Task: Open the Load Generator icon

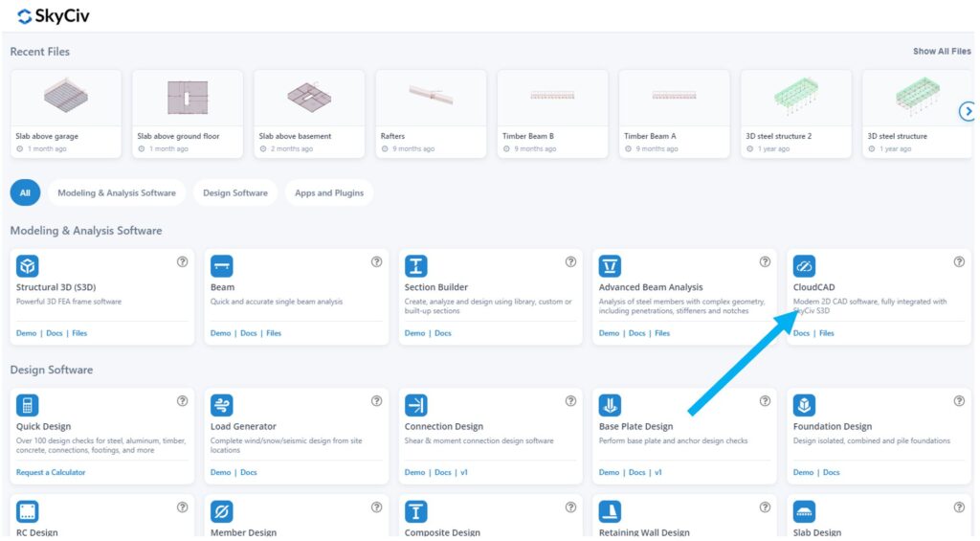Action: [222, 405]
